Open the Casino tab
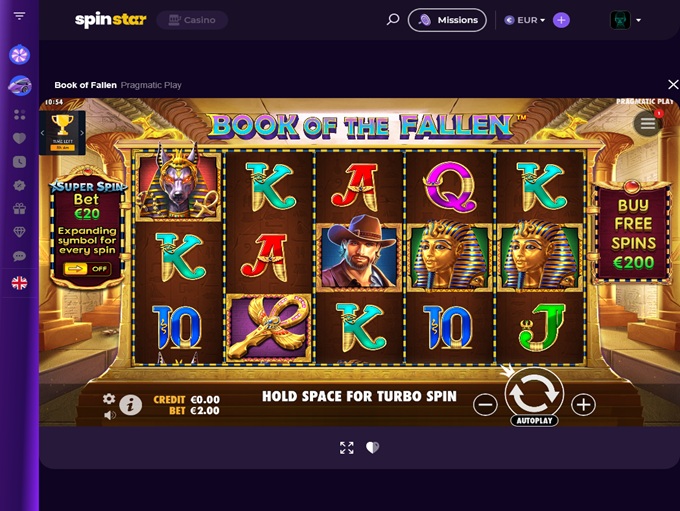The height and width of the screenshot is (511, 680). pos(192,20)
